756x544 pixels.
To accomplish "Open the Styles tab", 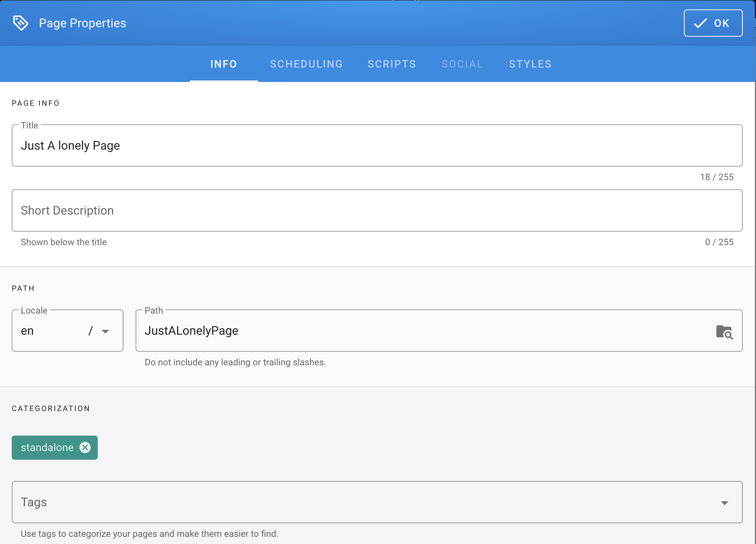I will [530, 64].
